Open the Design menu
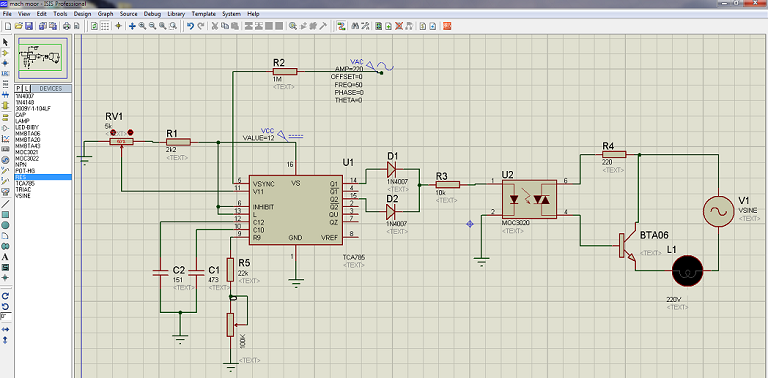 82,14
